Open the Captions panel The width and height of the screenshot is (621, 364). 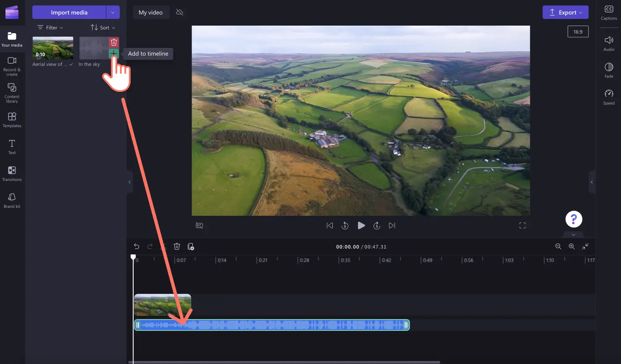609,13
